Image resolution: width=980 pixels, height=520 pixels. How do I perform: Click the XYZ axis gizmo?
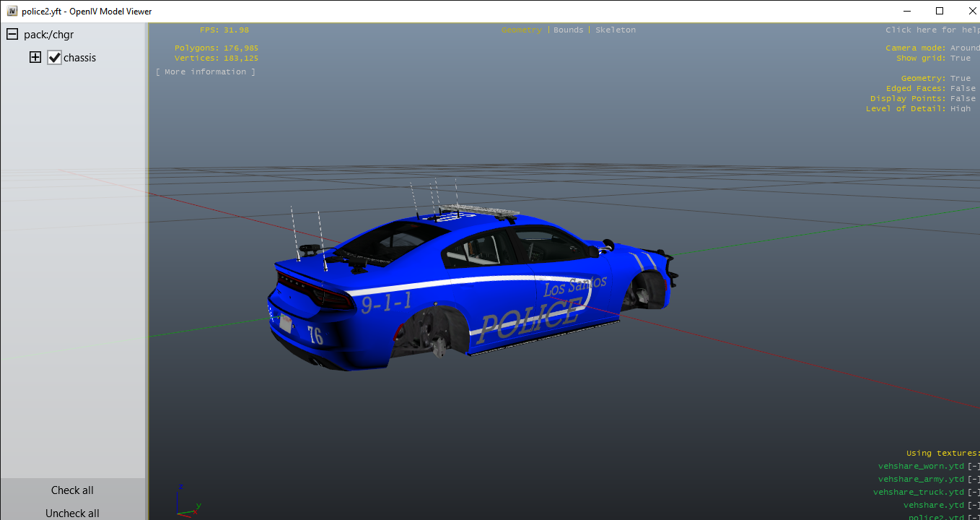(x=187, y=502)
